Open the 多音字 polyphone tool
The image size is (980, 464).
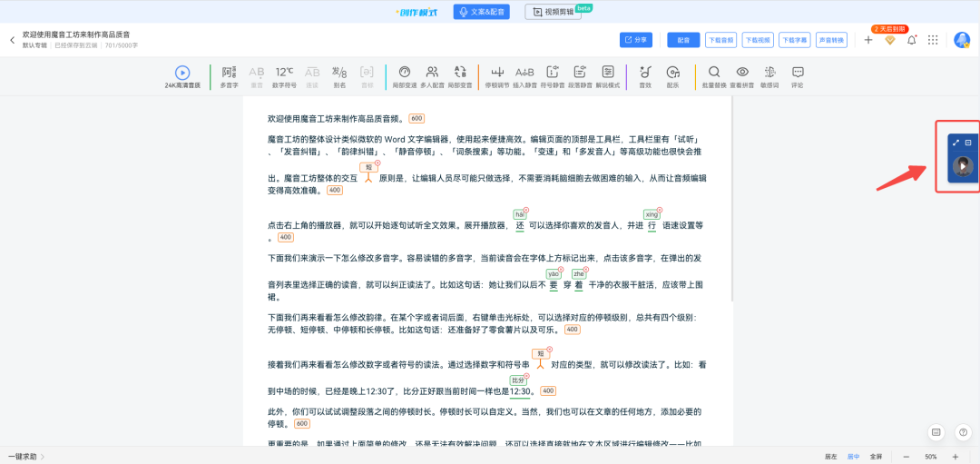230,77
